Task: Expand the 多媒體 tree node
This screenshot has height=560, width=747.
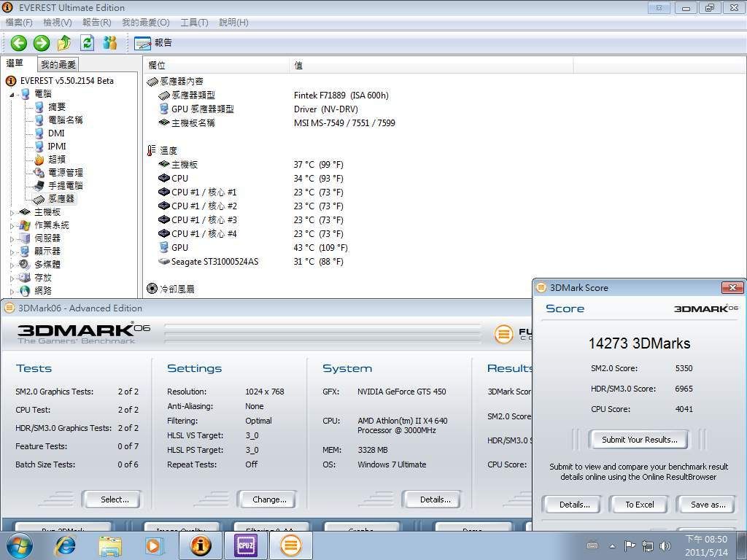Action: pyautogui.click(x=12, y=265)
